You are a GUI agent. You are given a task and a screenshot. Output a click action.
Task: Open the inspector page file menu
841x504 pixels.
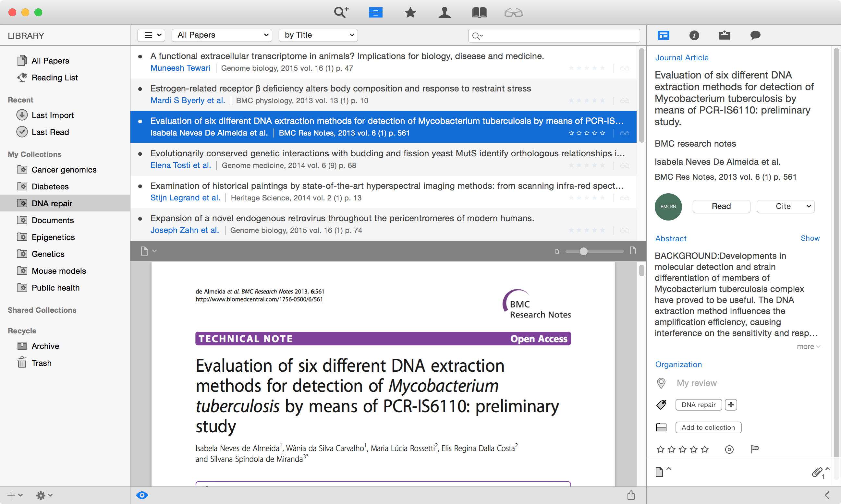[x=662, y=471]
